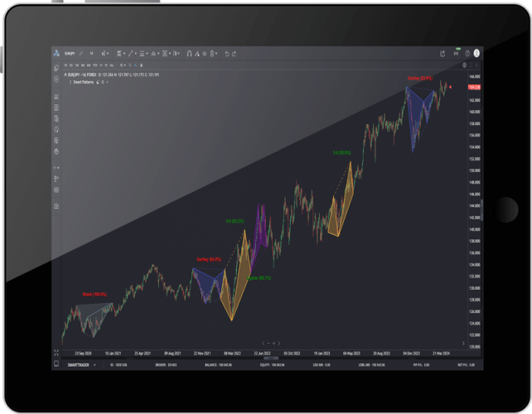Maximize the chart panel square icon
The height and width of the screenshot is (414, 532).
tap(471, 65)
